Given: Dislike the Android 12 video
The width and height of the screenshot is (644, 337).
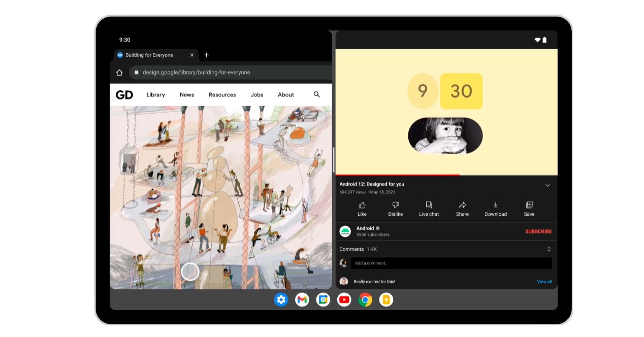Looking at the screenshot, I should click(396, 209).
